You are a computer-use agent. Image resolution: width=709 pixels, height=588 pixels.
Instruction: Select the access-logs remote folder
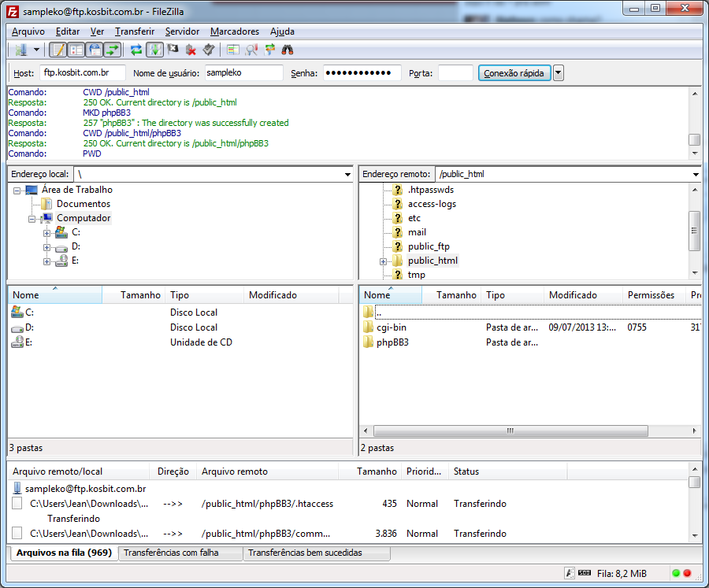(432, 204)
